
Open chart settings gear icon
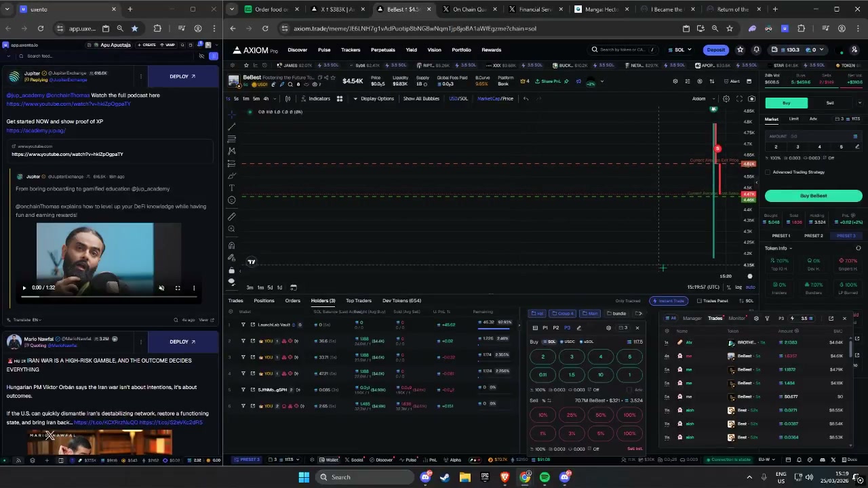726,99
